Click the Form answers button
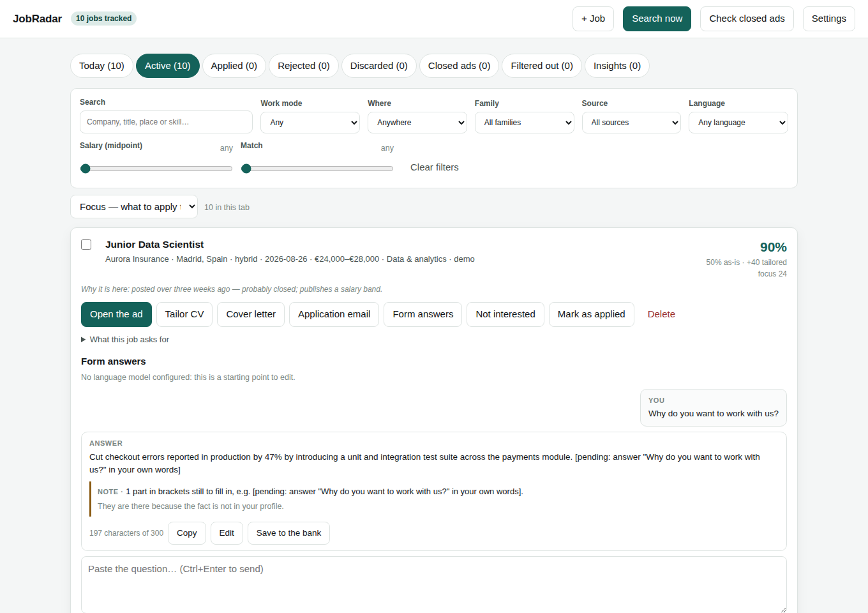 click(423, 314)
